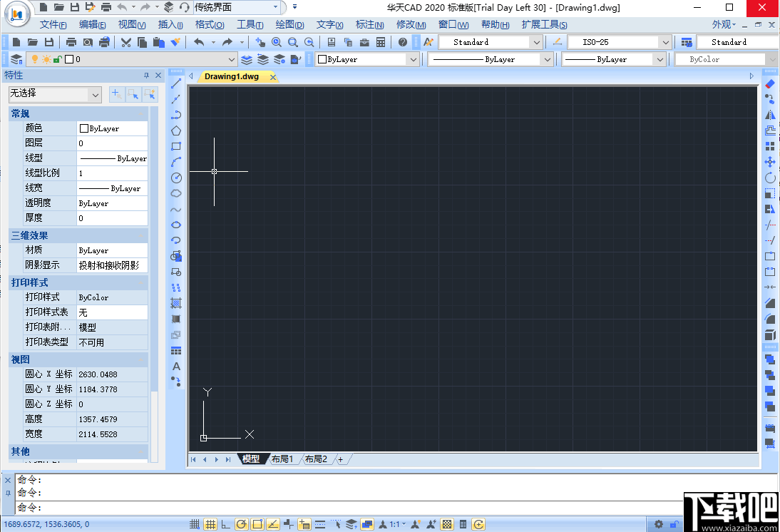
Task: Click the command line input field
Action: [348, 508]
